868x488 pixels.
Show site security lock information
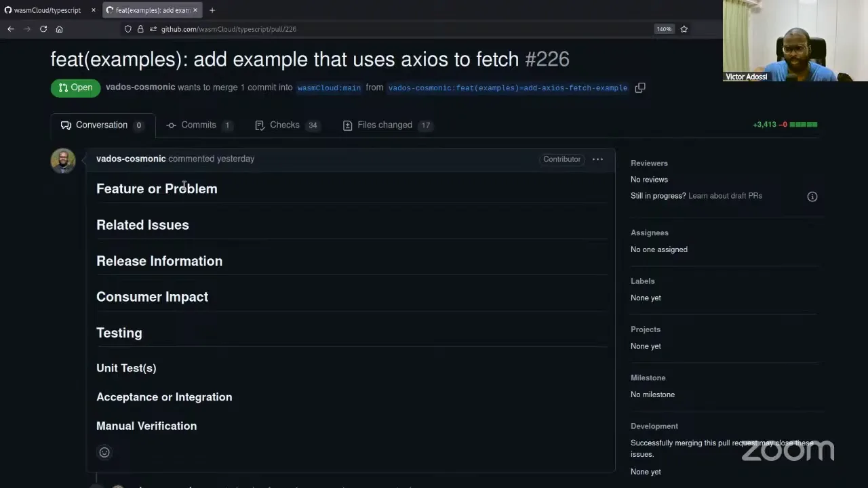click(x=140, y=29)
